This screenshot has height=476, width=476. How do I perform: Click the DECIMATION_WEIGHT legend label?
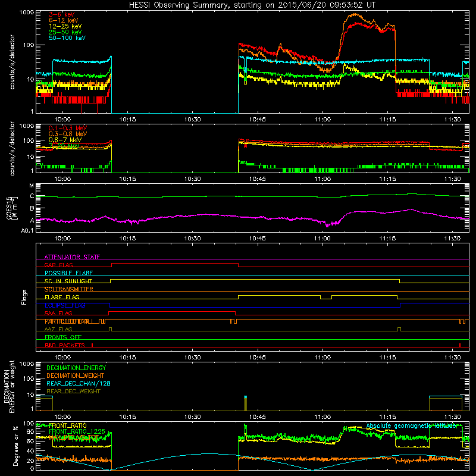76,375
